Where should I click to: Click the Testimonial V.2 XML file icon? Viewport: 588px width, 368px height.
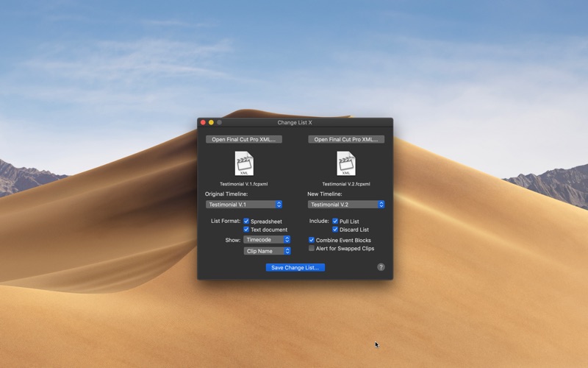tap(346, 163)
